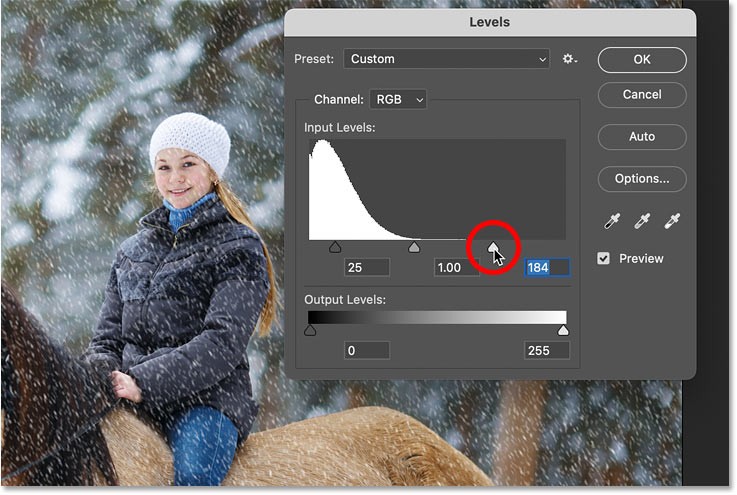Click the input midtone gamma slider
The image size is (737, 495).
415,247
